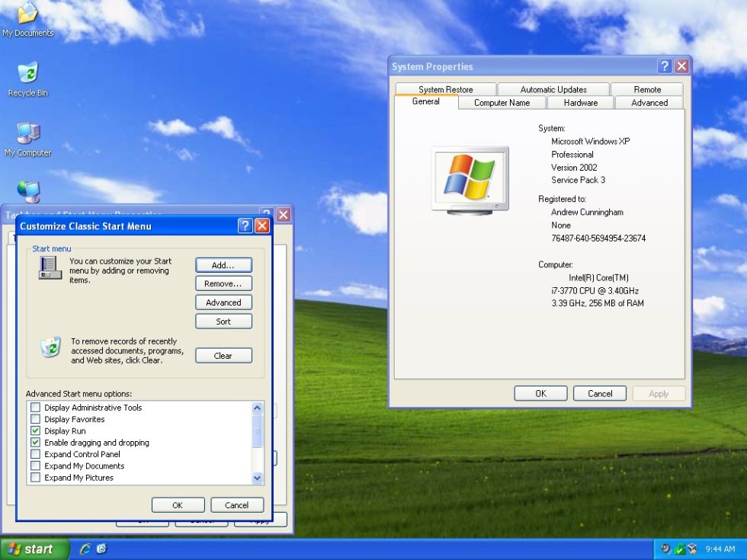The width and height of the screenshot is (747, 560).
Task: Uncheck Display Run option
Action: [35, 430]
